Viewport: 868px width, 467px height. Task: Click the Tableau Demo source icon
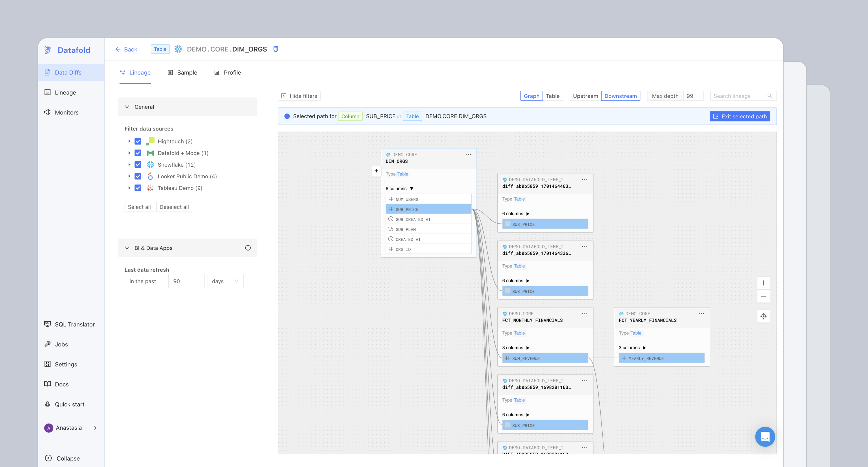click(x=150, y=188)
